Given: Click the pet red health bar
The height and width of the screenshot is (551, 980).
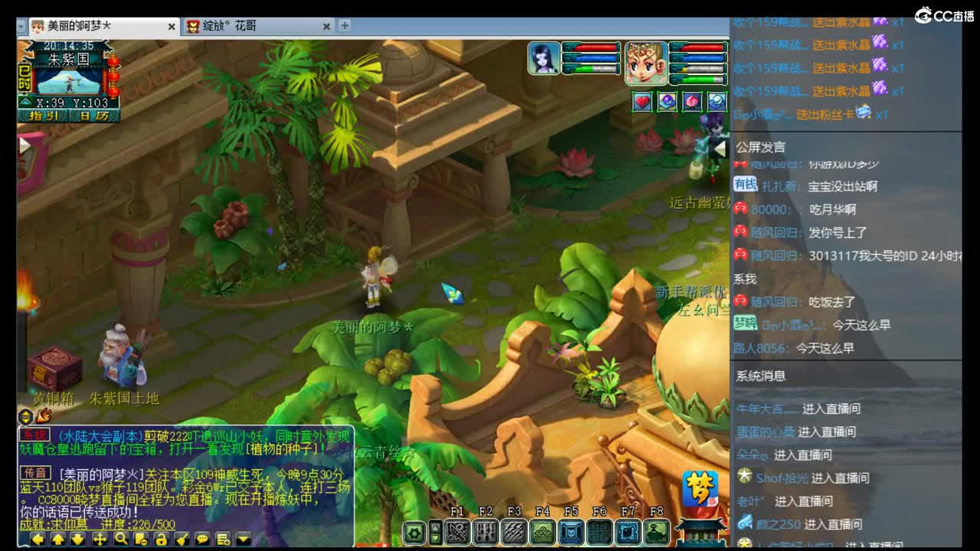Looking at the screenshot, I should click(x=591, y=47).
